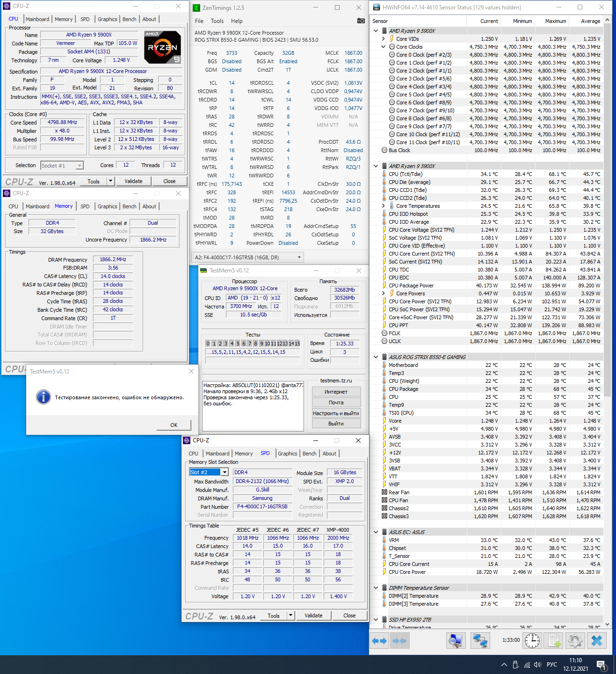The width and height of the screenshot is (616, 674).
Task: Start logging with the sheet-plus icon
Action: click(x=554, y=641)
